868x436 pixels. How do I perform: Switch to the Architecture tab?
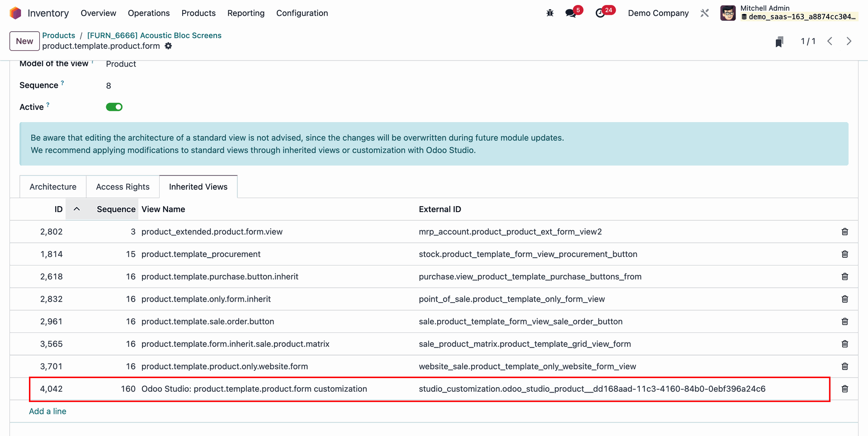click(x=53, y=187)
